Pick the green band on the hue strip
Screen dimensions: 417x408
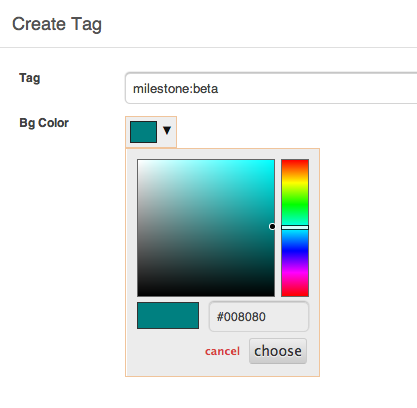tap(295, 205)
